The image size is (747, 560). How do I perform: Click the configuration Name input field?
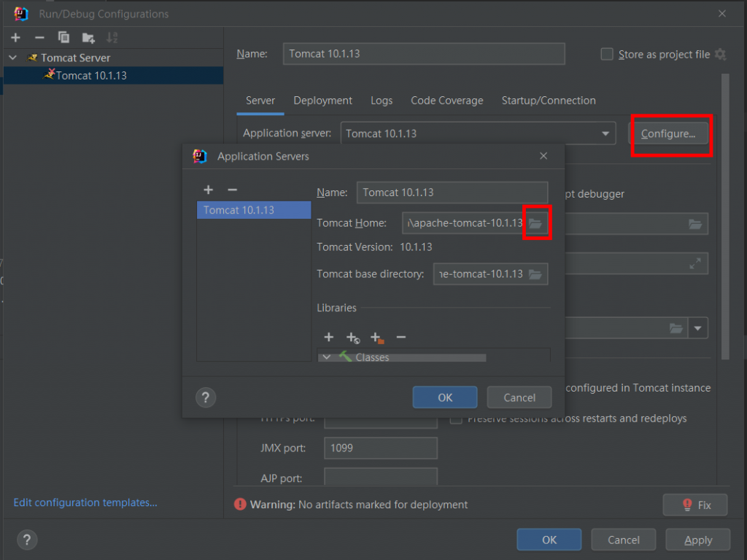pyautogui.click(x=424, y=54)
